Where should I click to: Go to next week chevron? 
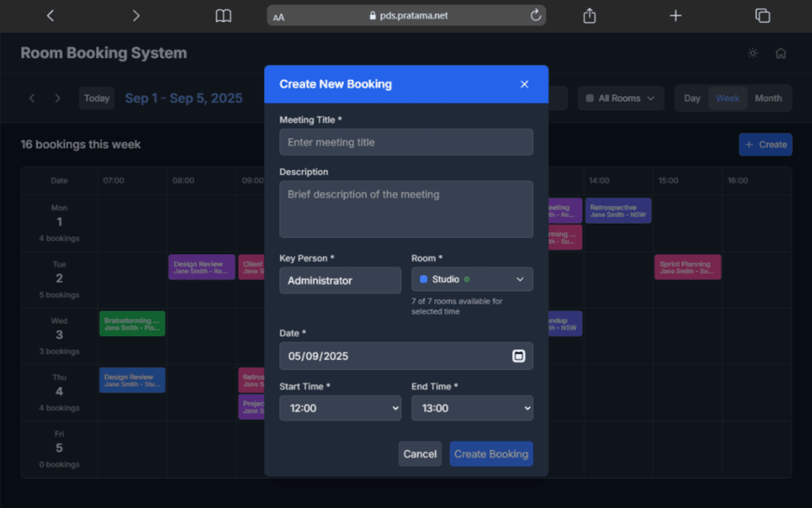58,98
